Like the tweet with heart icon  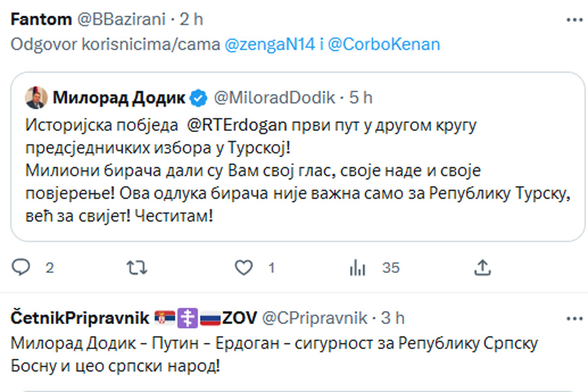tap(244, 267)
